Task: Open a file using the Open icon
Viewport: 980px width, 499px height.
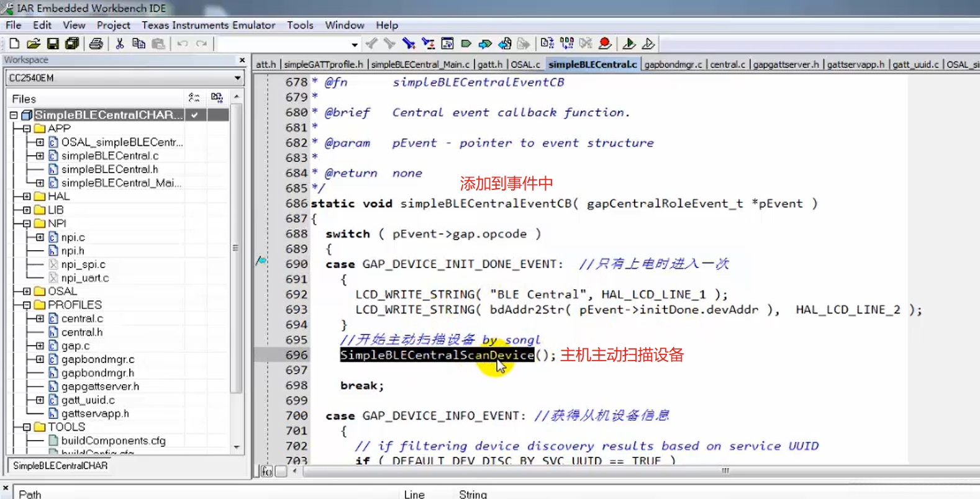Action: [x=34, y=43]
